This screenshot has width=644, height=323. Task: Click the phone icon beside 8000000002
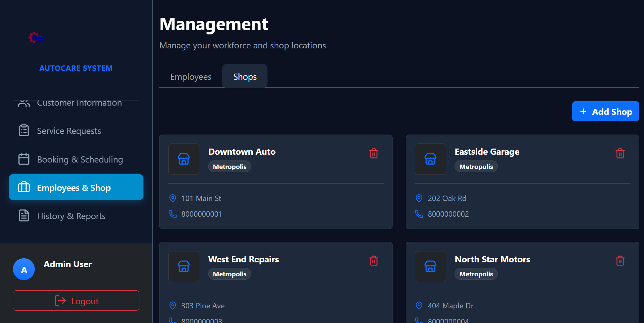[x=419, y=214]
